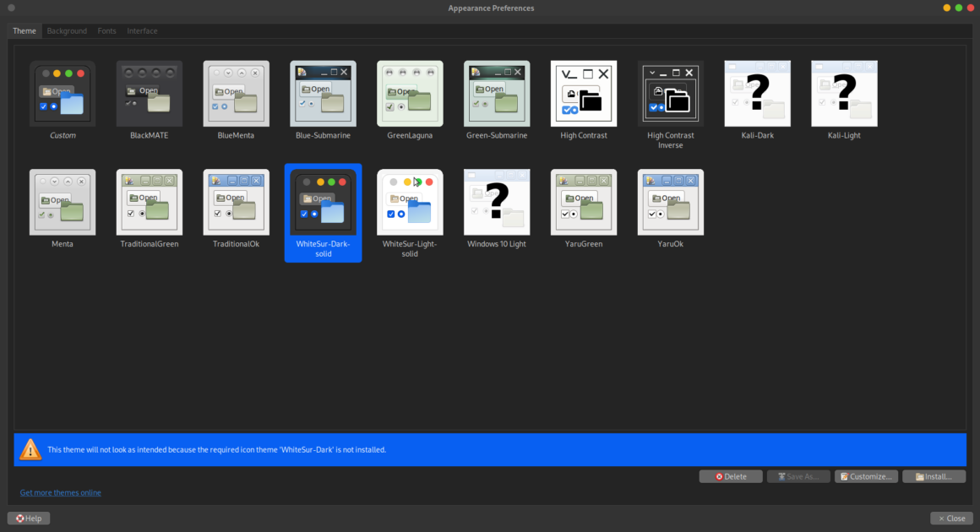The image size is (980, 532).
Task: Click the Install button
Action: (934, 475)
